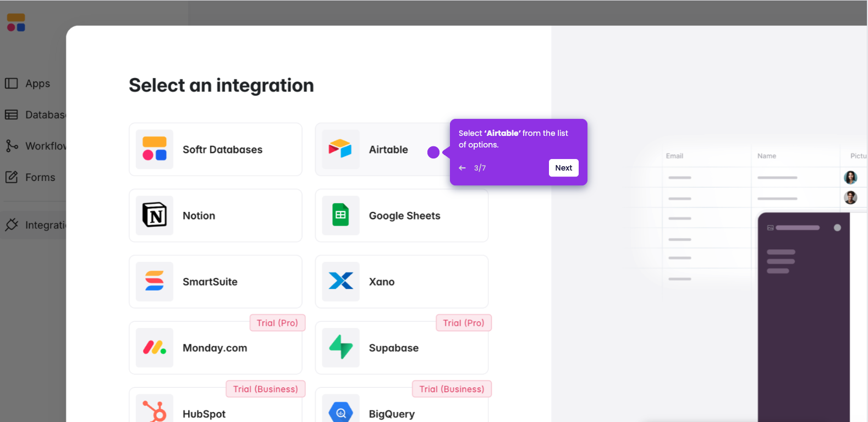The image size is (868, 422).
Task: Click the Softr Databases logo icon
Action: [155, 149]
